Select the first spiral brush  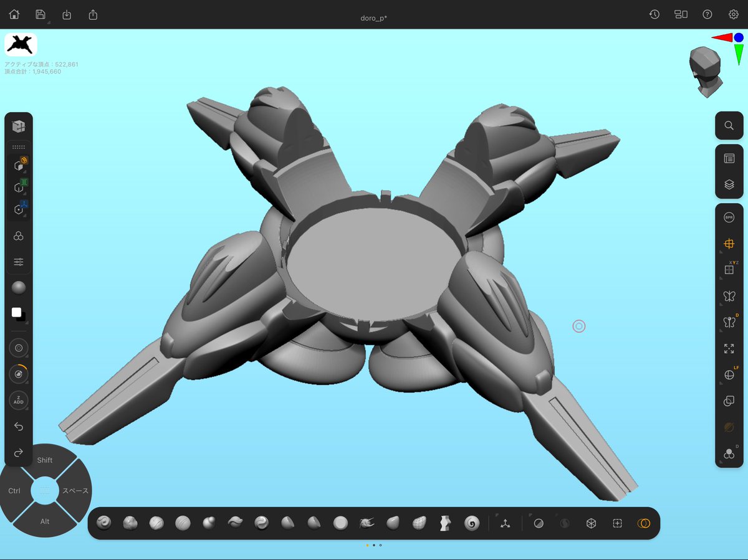point(104,523)
